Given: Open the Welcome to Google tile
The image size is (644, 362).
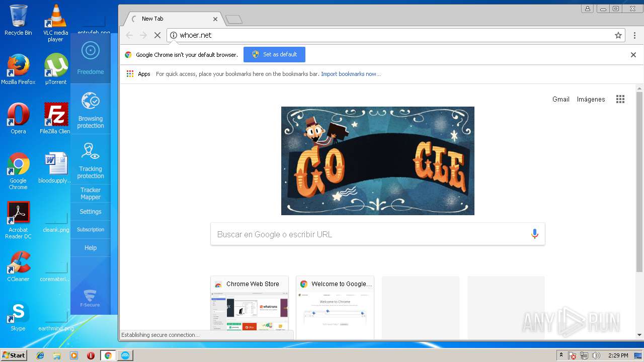Looking at the screenshot, I should pyautogui.click(x=335, y=307).
